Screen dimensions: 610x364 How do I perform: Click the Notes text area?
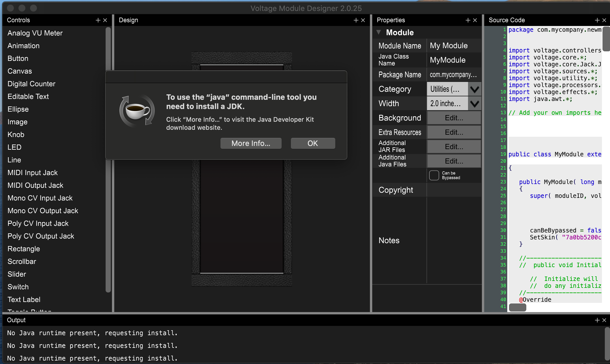[x=454, y=240]
